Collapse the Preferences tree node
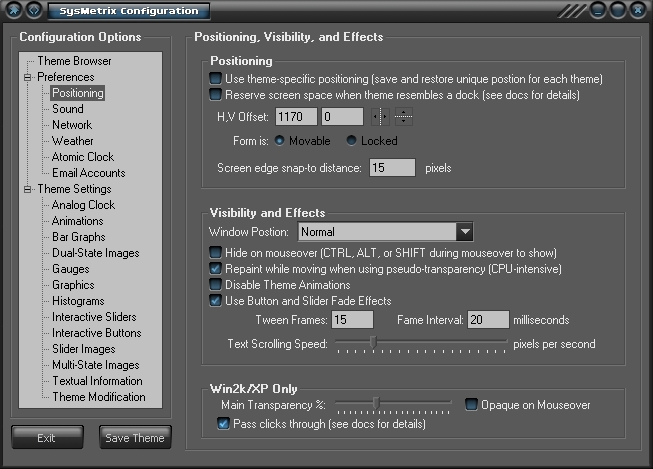The image size is (653, 469). pyautogui.click(x=27, y=77)
